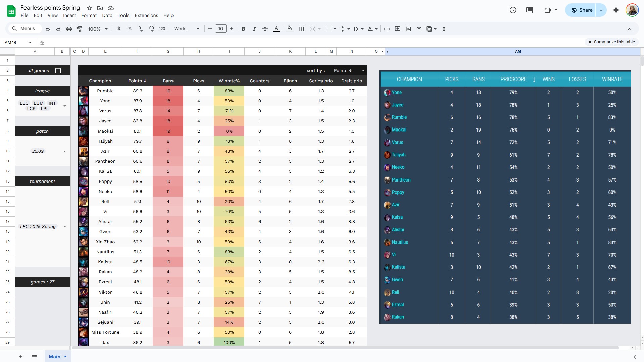Collapse the toolbar header

[630, 29]
